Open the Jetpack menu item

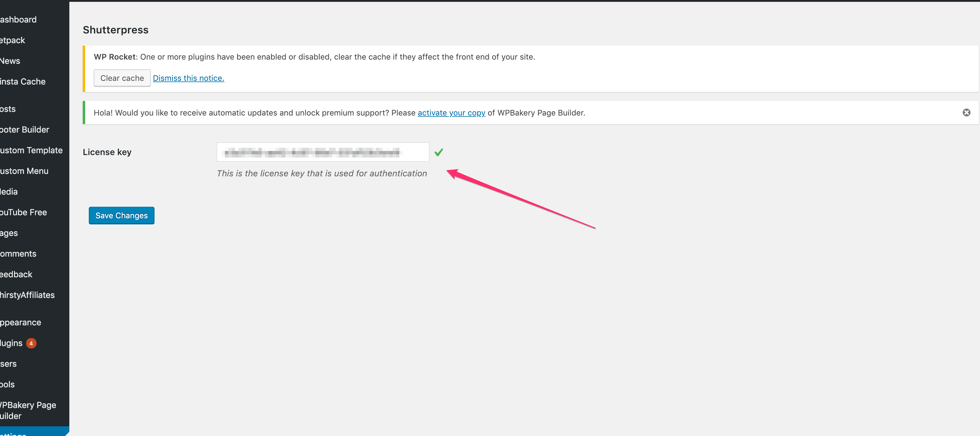[12, 40]
